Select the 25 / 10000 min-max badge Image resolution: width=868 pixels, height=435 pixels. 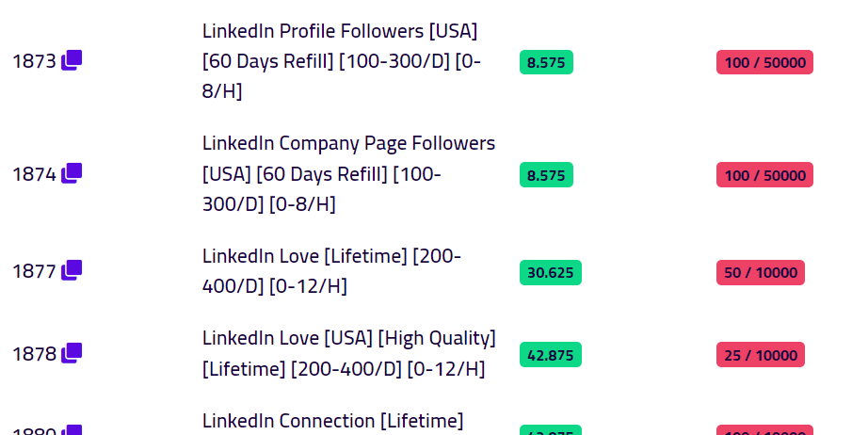tap(760, 355)
